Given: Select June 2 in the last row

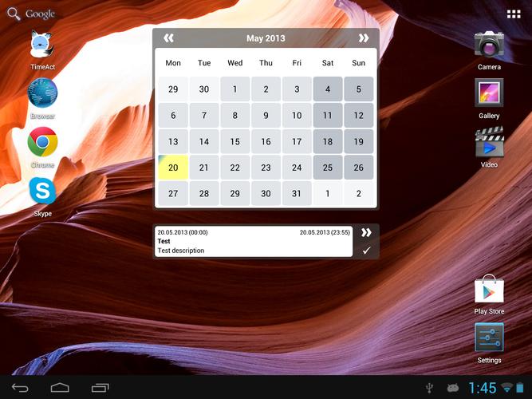Looking at the screenshot, I should 359,193.
